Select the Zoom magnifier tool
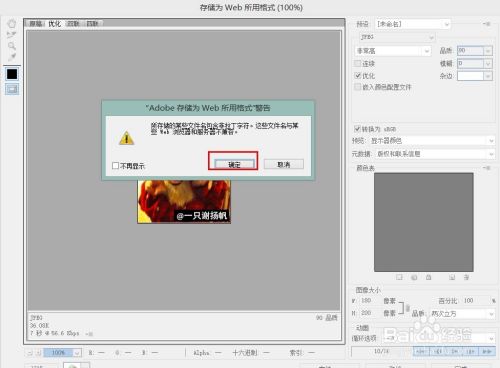The width and height of the screenshot is (500, 368). (x=12, y=46)
